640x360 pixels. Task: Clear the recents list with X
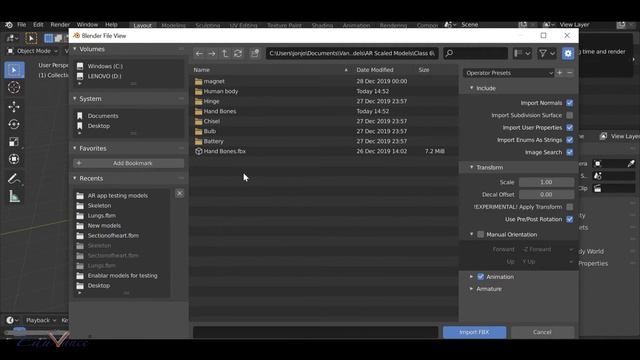180,193
